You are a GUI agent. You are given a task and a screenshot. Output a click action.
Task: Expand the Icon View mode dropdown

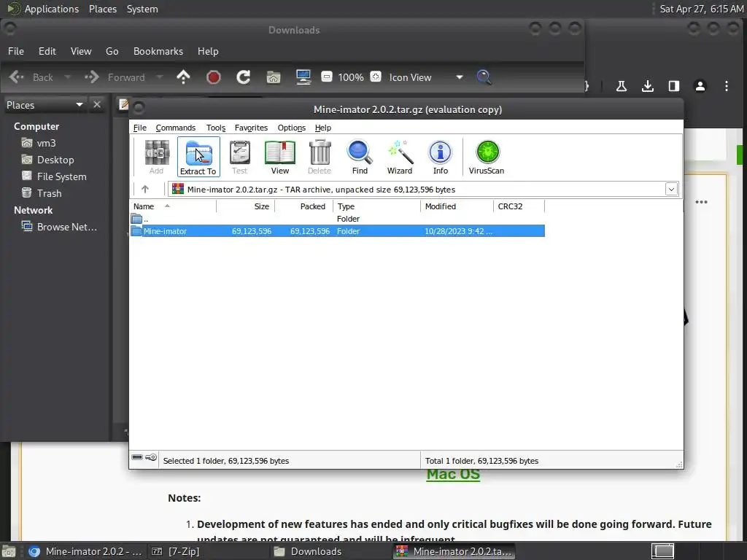460,77
